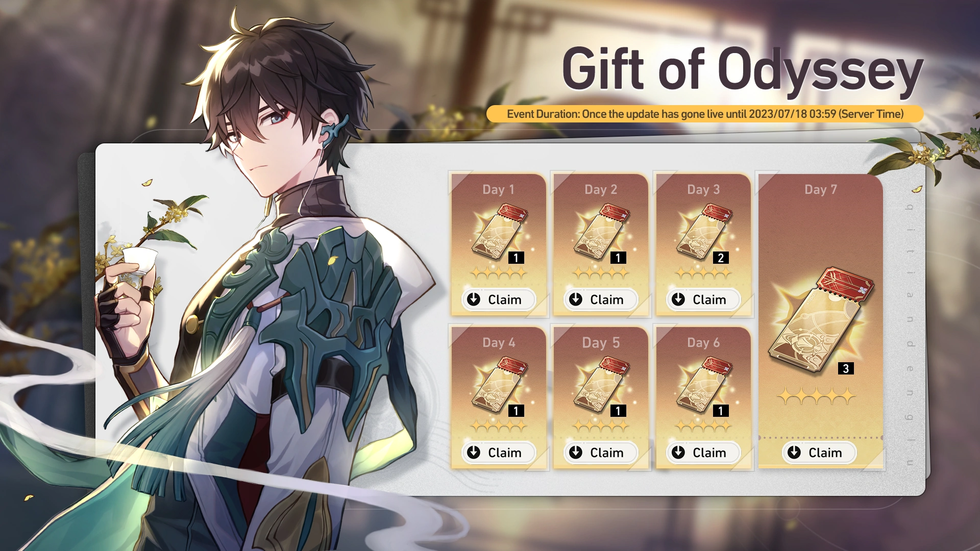Viewport: 980px width, 551px height.
Task: Click the Event Duration banner
Action: [x=705, y=114]
